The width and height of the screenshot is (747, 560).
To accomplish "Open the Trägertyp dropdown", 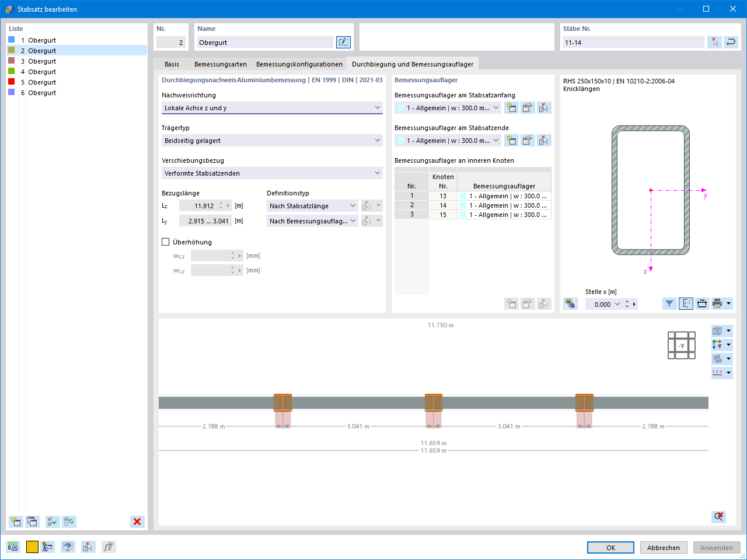I will click(272, 140).
